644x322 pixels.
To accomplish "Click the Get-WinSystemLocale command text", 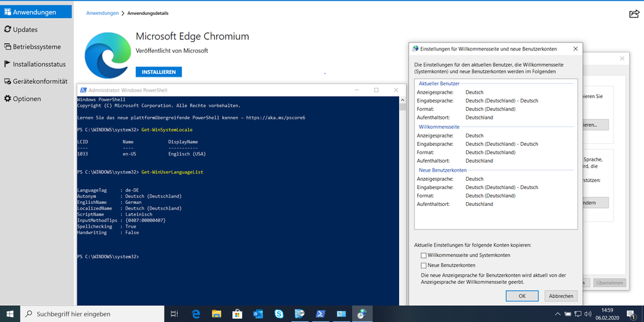I will (x=167, y=130).
